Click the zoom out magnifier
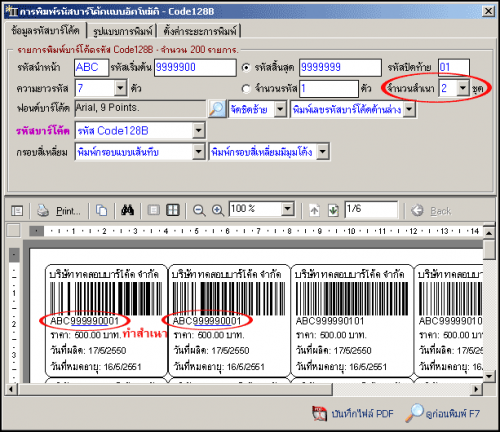The width and height of the screenshot is (500, 432). pos(199,211)
